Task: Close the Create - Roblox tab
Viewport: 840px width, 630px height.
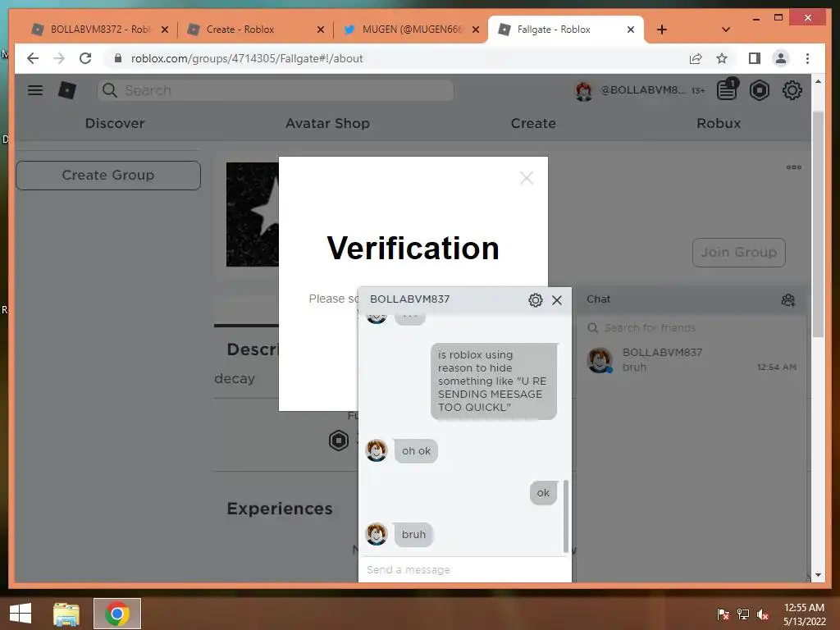Action: click(x=321, y=30)
